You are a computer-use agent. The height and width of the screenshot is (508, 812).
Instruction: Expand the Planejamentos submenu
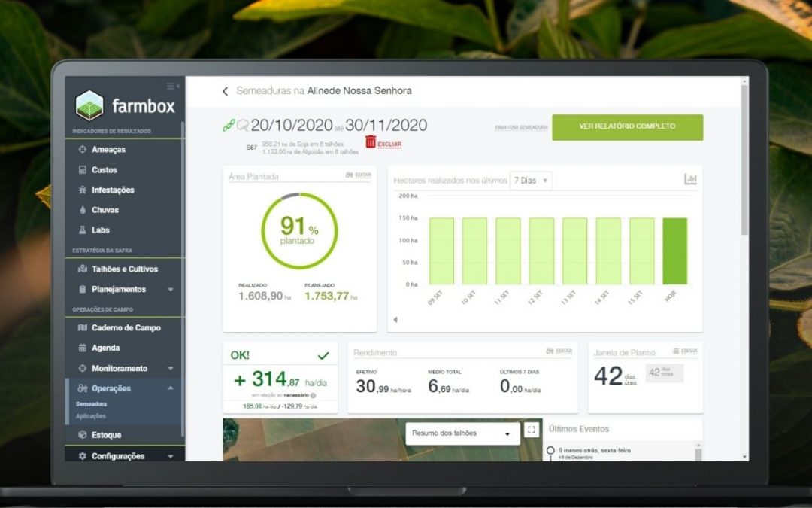120,289
